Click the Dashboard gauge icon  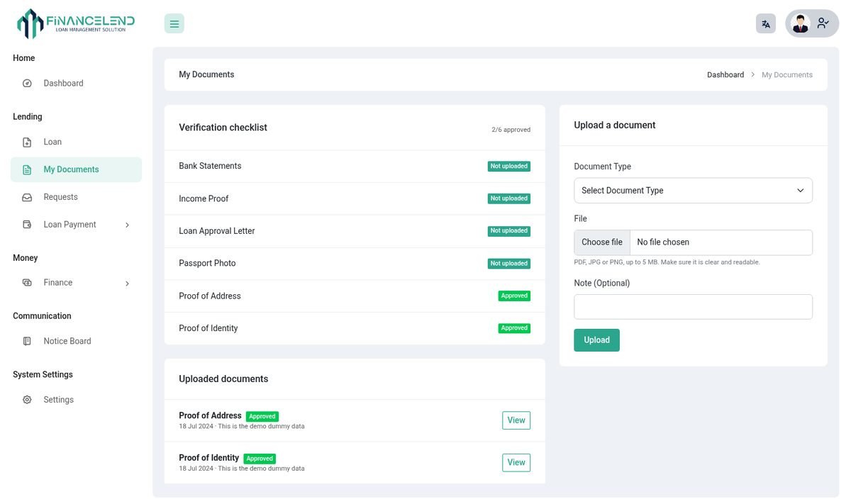pyautogui.click(x=27, y=84)
